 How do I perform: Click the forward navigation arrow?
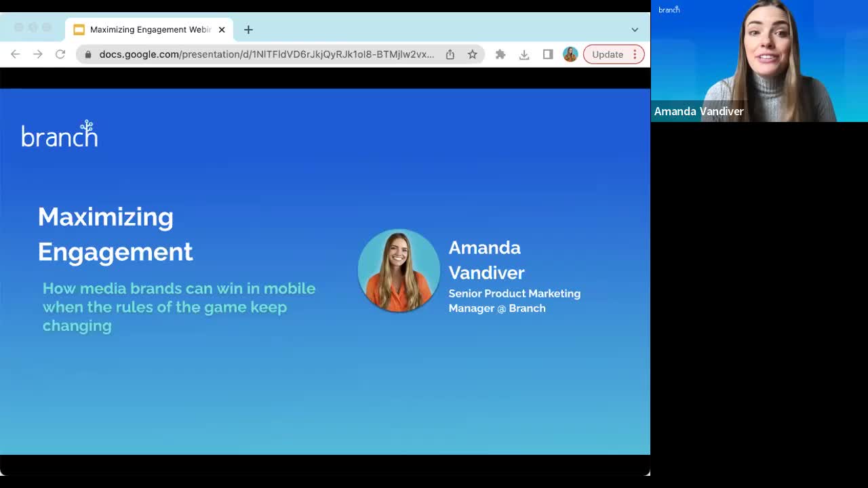[38, 54]
